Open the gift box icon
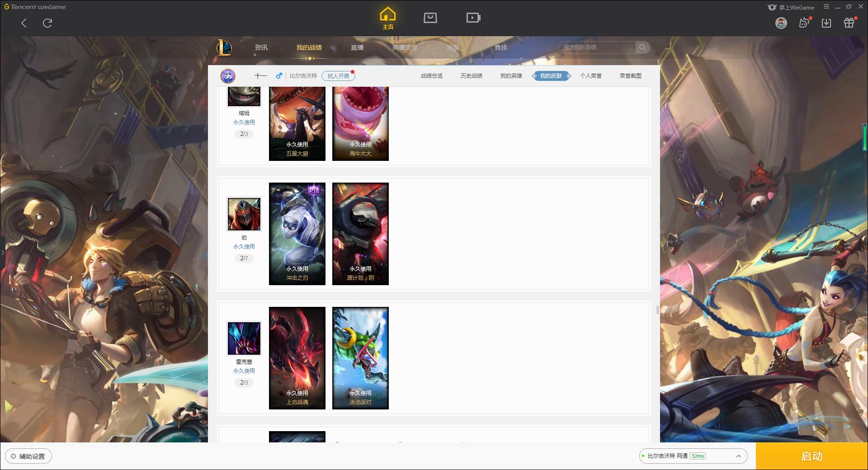 click(849, 23)
